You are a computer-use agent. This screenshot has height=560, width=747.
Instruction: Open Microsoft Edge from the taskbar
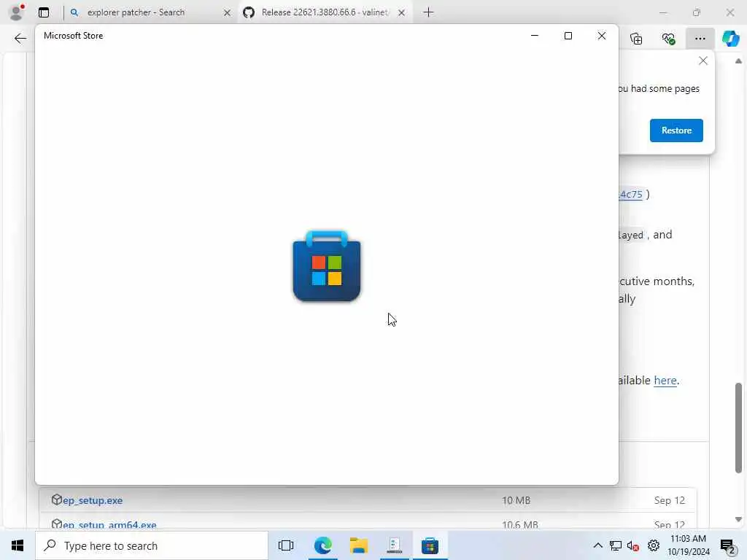click(322, 545)
